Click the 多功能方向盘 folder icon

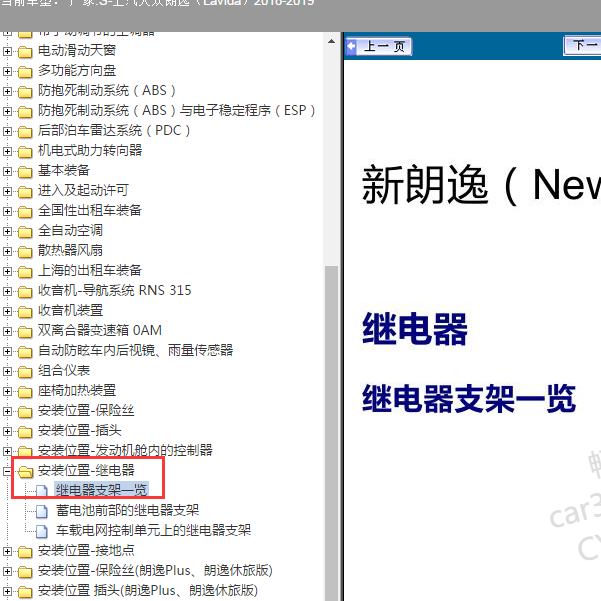pos(25,71)
